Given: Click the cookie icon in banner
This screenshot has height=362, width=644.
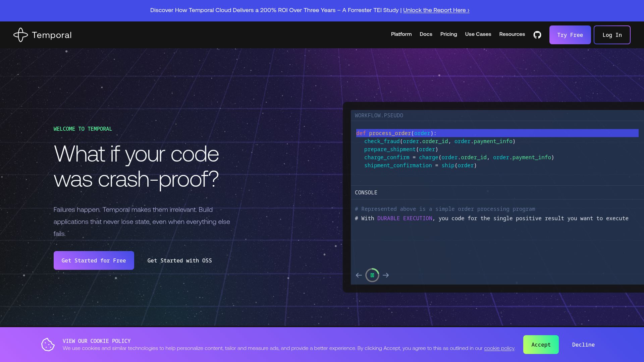Looking at the screenshot, I should click(48, 345).
